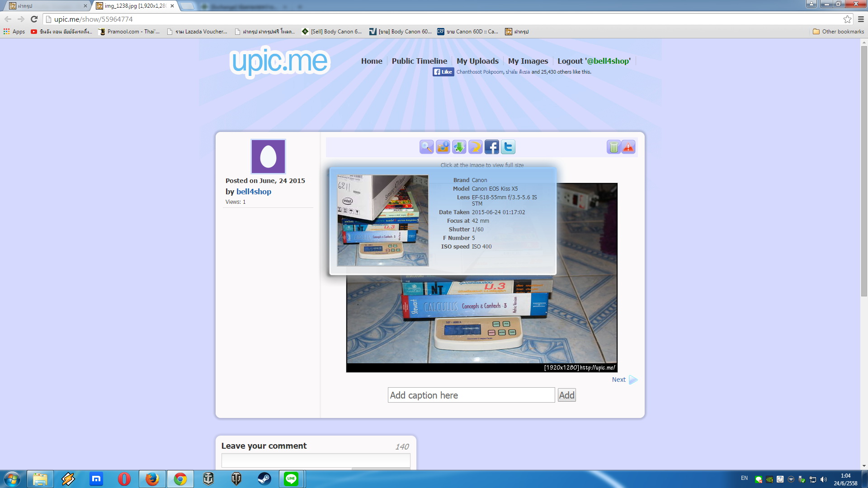Click the EXIF popup thumbnail image
The height and width of the screenshot is (488, 868).
coord(382,221)
